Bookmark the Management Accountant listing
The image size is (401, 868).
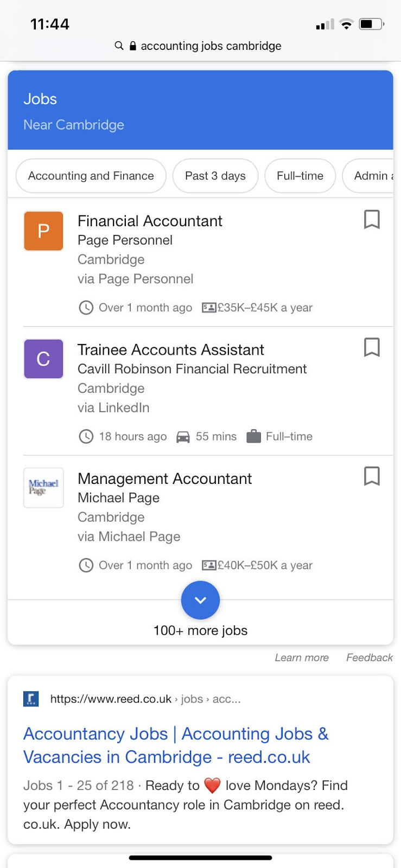372,476
